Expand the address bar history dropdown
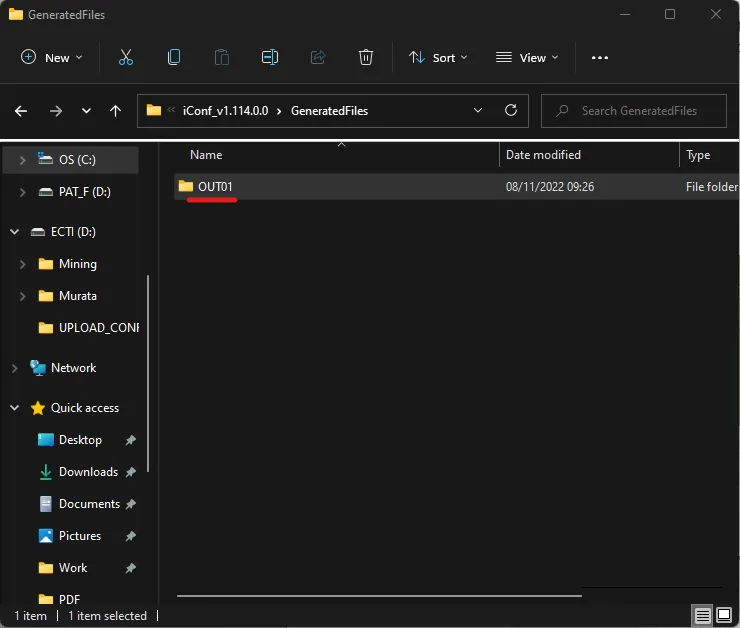 tap(478, 110)
